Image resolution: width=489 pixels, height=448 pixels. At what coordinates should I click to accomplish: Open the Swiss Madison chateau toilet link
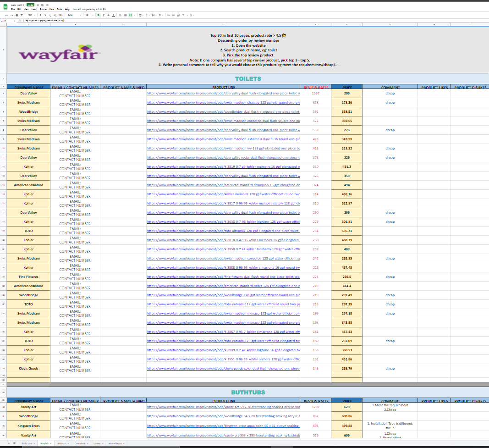tap(223, 102)
